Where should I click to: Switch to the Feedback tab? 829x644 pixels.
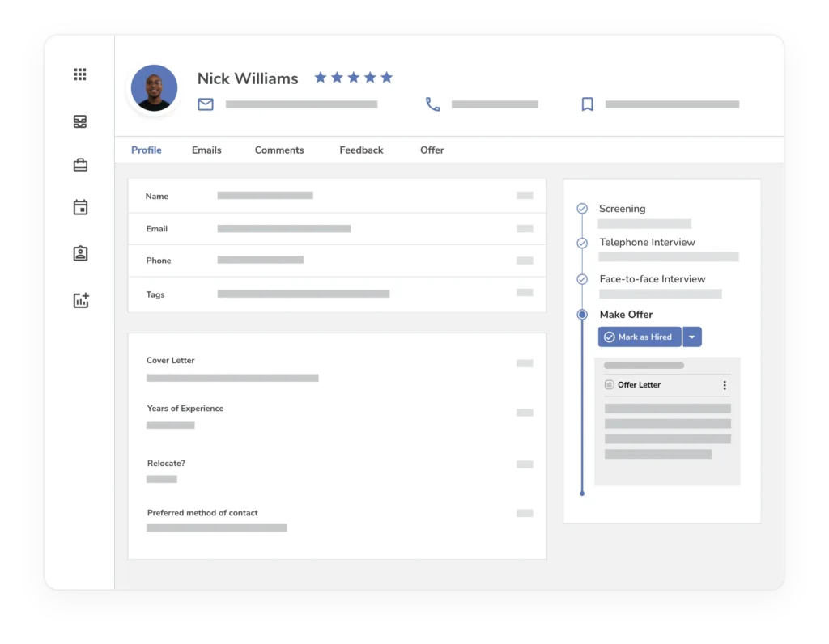pyautogui.click(x=361, y=150)
